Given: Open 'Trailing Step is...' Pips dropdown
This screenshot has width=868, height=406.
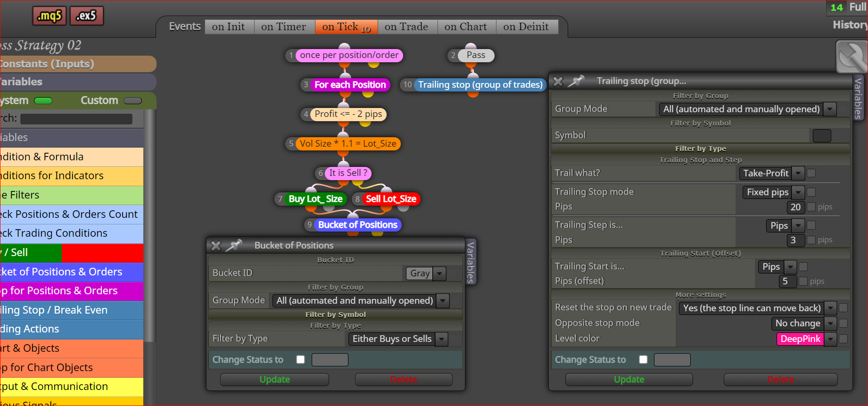Looking at the screenshot, I should pyautogui.click(x=785, y=225).
